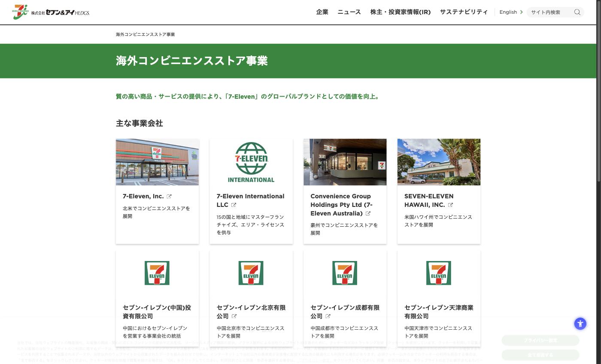Image resolution: width=601 pixels, height=364 pixels.
Task: Click the green 7-Eleven global brand tagline
Action: pyautogui.click(x=248, y=97)
